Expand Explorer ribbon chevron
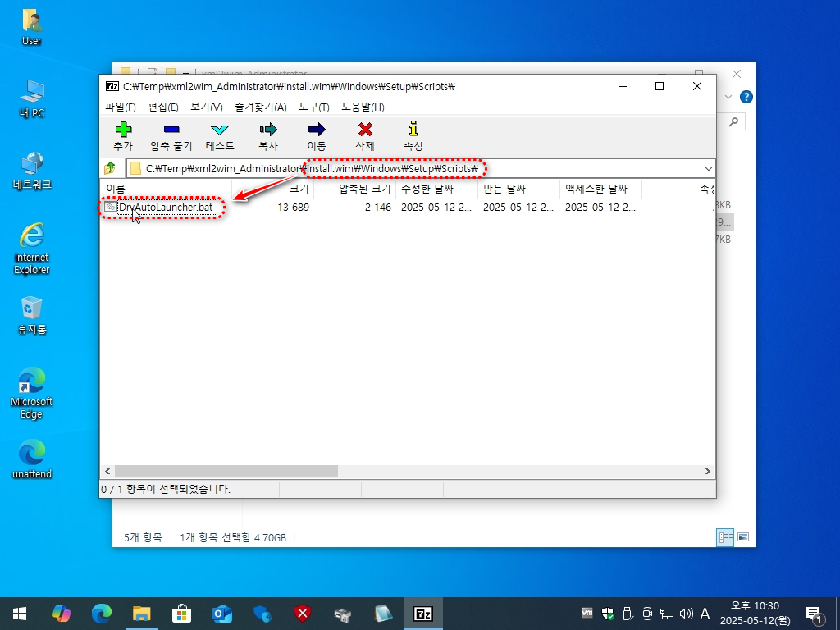Viewport: 840px width, 630px height. click(728, 97)
